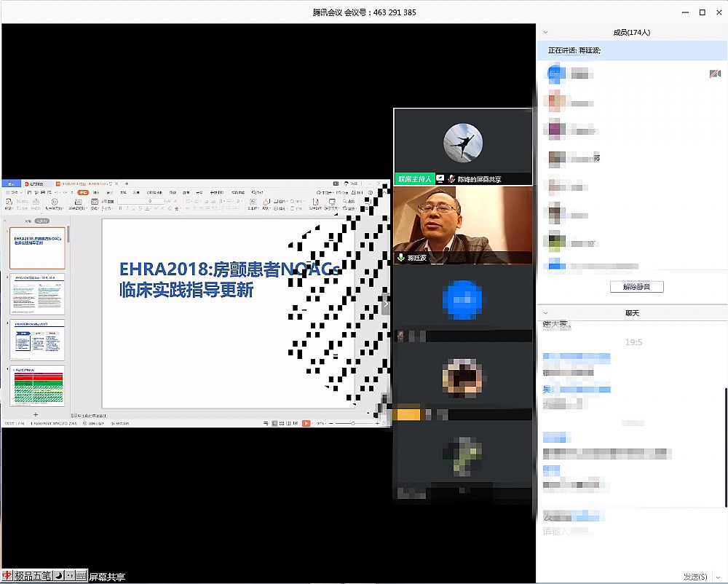
Task: Click the 成员(174人) panel header
Action: click(x=632, y=33)
